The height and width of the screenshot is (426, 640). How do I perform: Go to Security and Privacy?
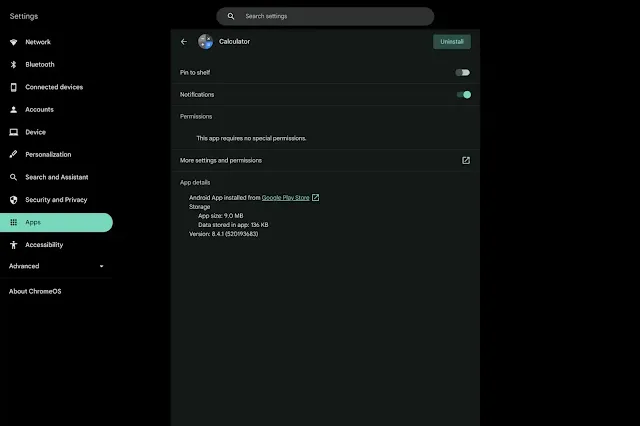56,200
